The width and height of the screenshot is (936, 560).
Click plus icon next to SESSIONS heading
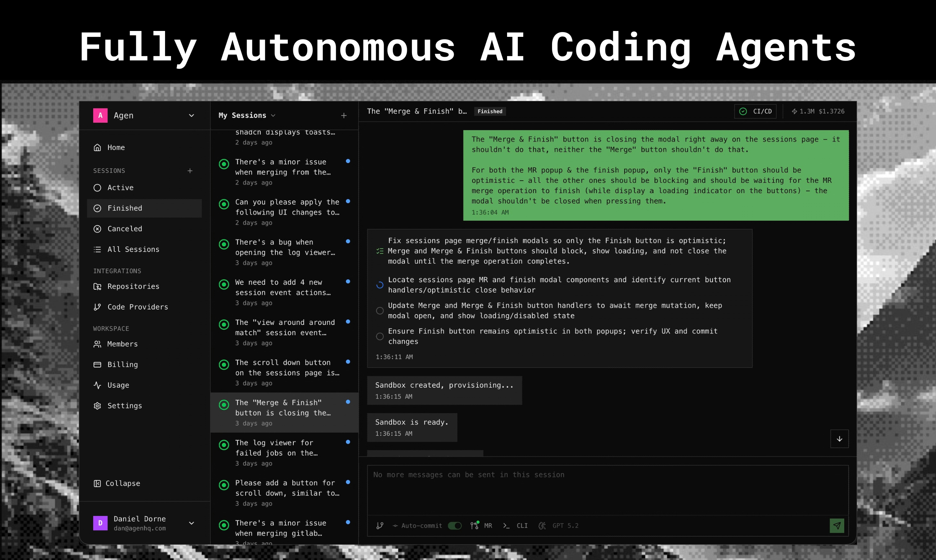coord(190,171)
